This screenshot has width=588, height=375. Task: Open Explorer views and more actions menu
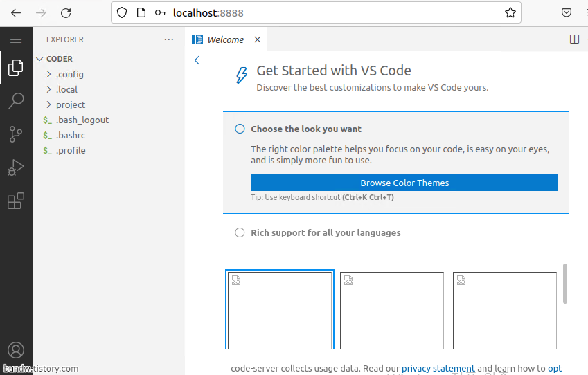point(169,39)
